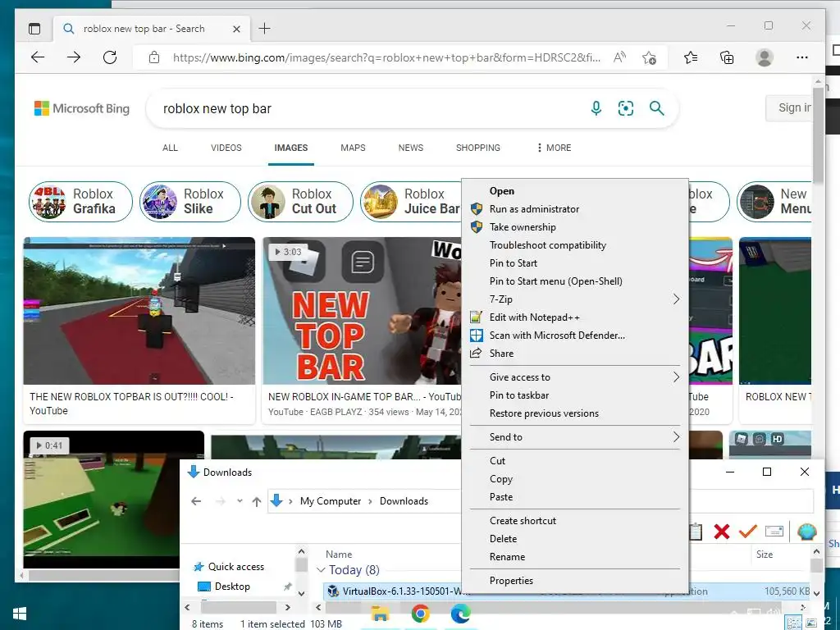Click orange checkmark icon in Explorer toolbar
The height and width of the screenshot is (630, 840).
tap(748, 531)
